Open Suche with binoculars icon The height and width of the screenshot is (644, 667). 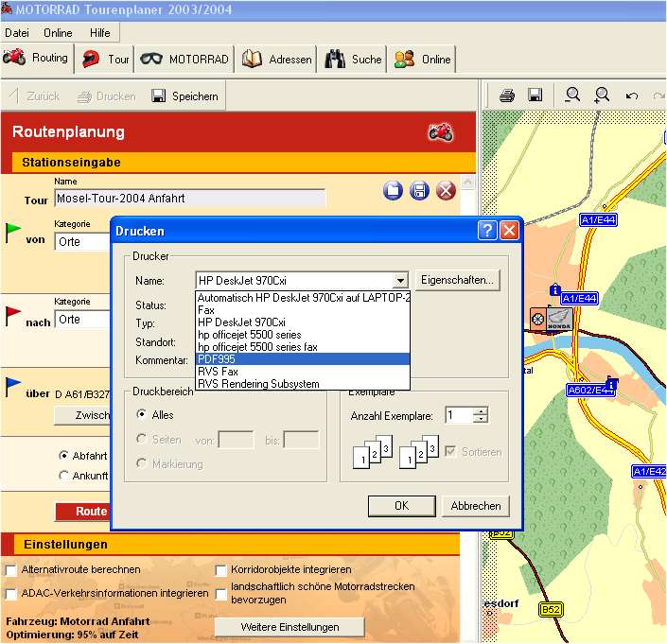(353, 59)
